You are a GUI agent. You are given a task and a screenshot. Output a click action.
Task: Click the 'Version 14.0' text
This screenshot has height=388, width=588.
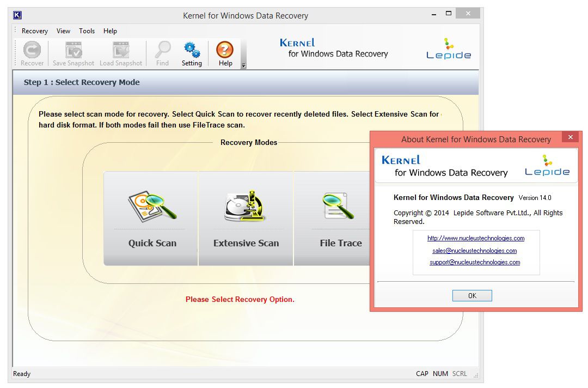tap(535, 198)
